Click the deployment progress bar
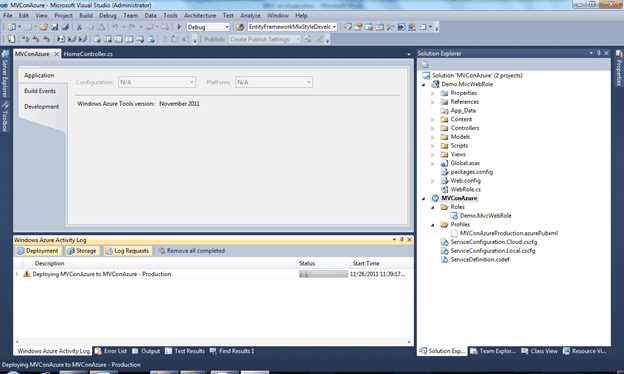624x374 pixels. point(323,274)
